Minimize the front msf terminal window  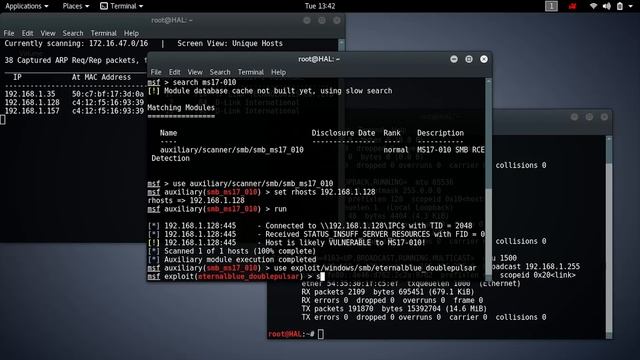click(x=453, y=59)
